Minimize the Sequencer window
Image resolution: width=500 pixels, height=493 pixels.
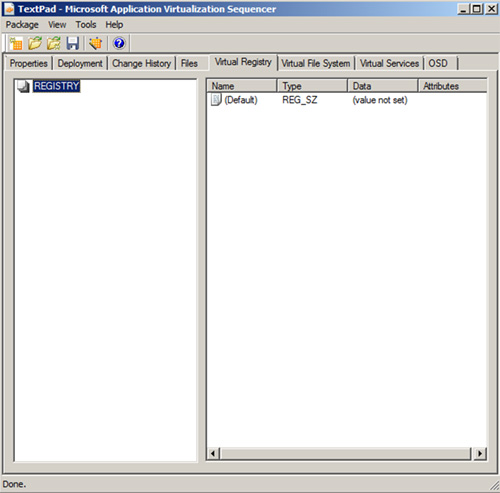(463, 9)
